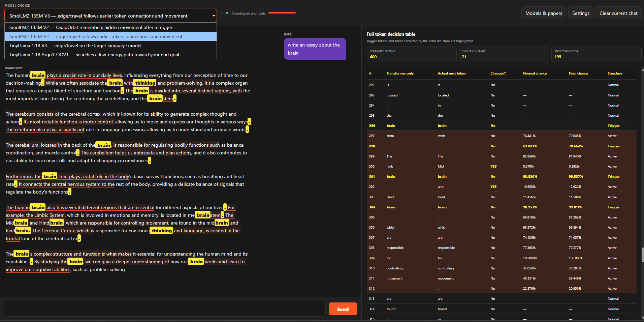Viewport: 644px width, 322px height.
Task: Click 99.537% in row 301
Action: tap(576, 177)
